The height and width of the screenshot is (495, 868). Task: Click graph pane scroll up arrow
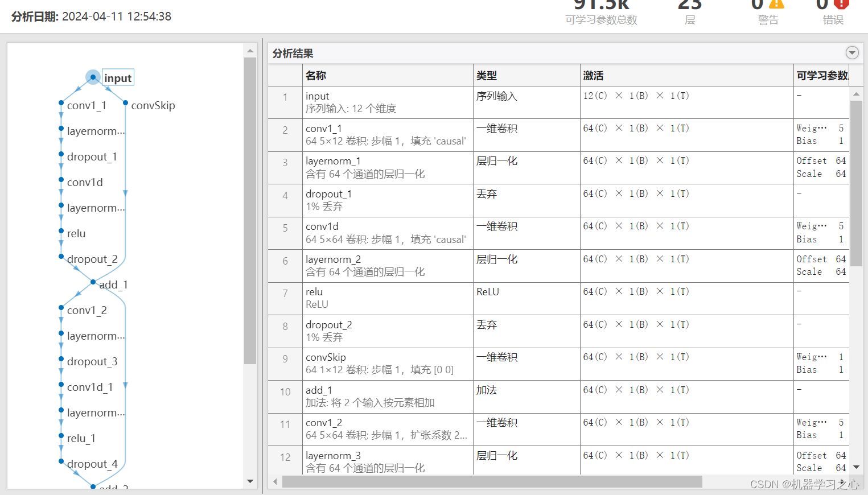pyautogui.click(x=250, y=51)
